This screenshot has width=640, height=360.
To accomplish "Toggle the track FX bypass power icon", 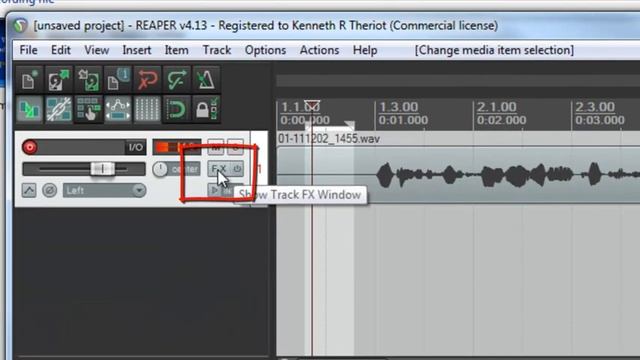I will point(237,169).
